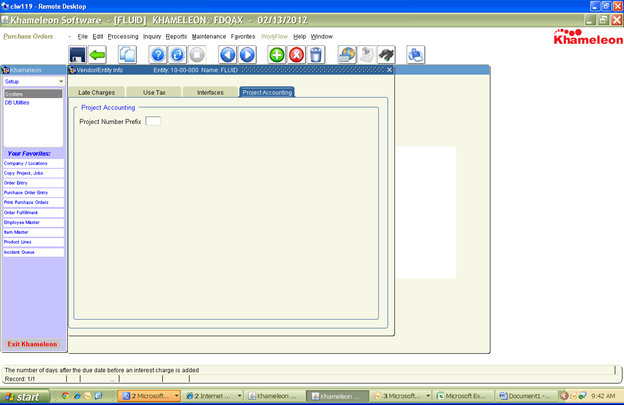Image resolution: width=624 pixels, height=405 pixels.
Task: Open the Item Master favorite link
Action: point(33,232)
